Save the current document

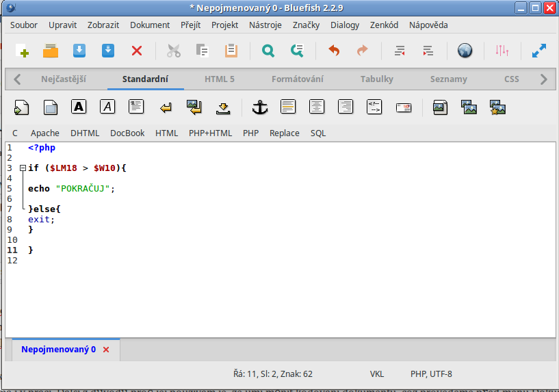[x=79, y=51]
